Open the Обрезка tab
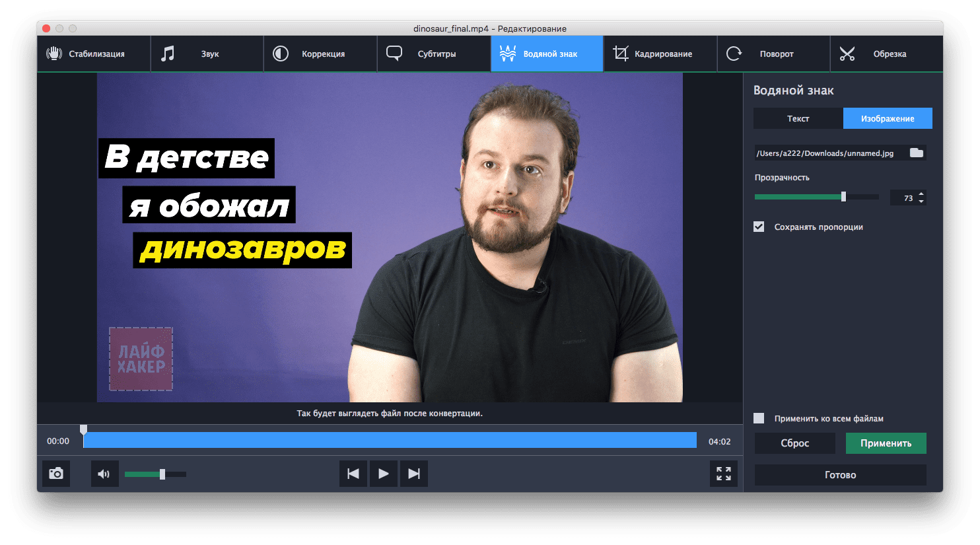The width and height of the screenshot is (980, 545). click(886, 54)
